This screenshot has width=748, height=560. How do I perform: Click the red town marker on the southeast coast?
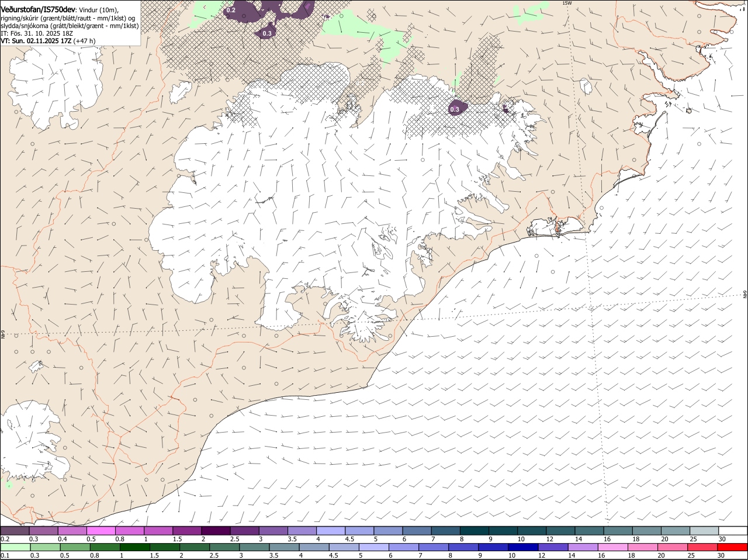pos(557,229)
